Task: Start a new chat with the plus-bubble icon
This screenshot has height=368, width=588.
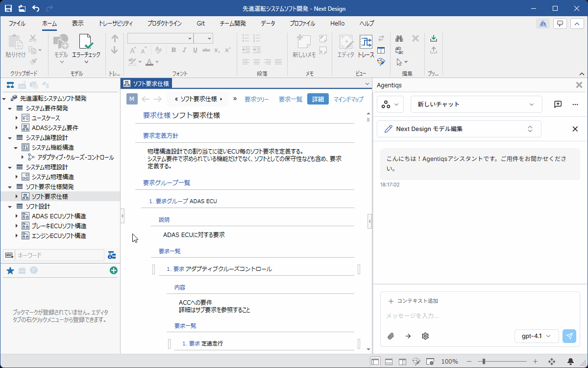Action: click(x=558, y=104)
